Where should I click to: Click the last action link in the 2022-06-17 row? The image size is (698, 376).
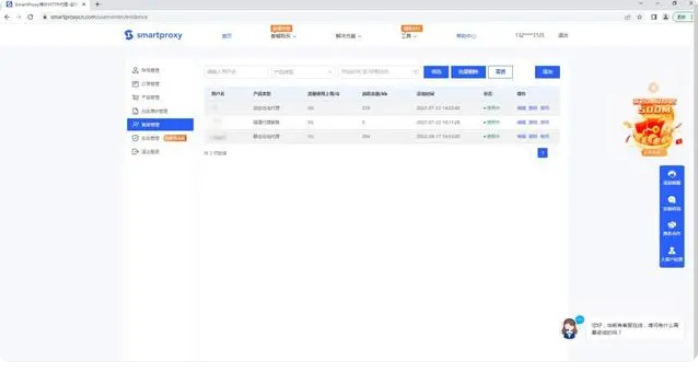pyautogui.click(x=544, y=136)
